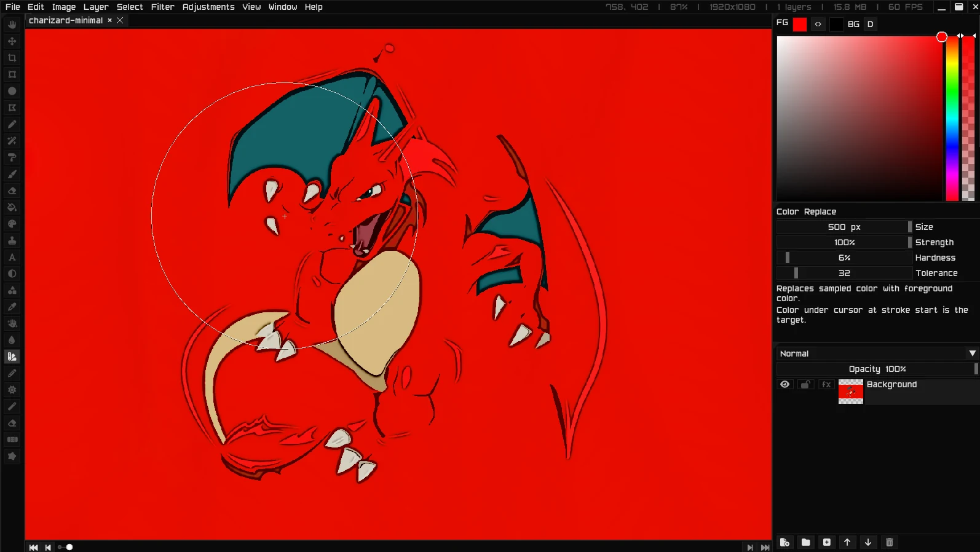Viewport: 980px width, 552px height.
Task: Set the Strength slider
Action: click(844, 242)
